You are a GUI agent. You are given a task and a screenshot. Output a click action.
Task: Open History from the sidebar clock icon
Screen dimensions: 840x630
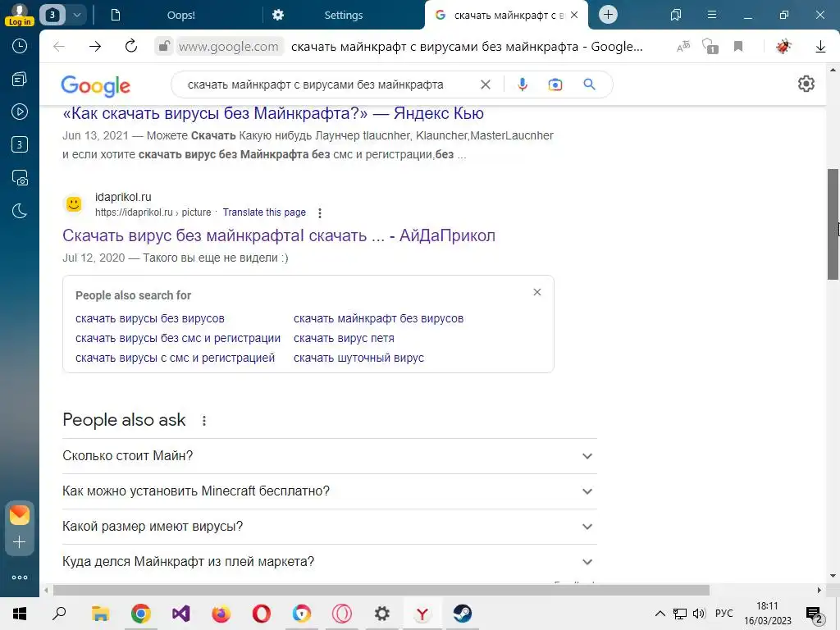click(x=20, y=46)
